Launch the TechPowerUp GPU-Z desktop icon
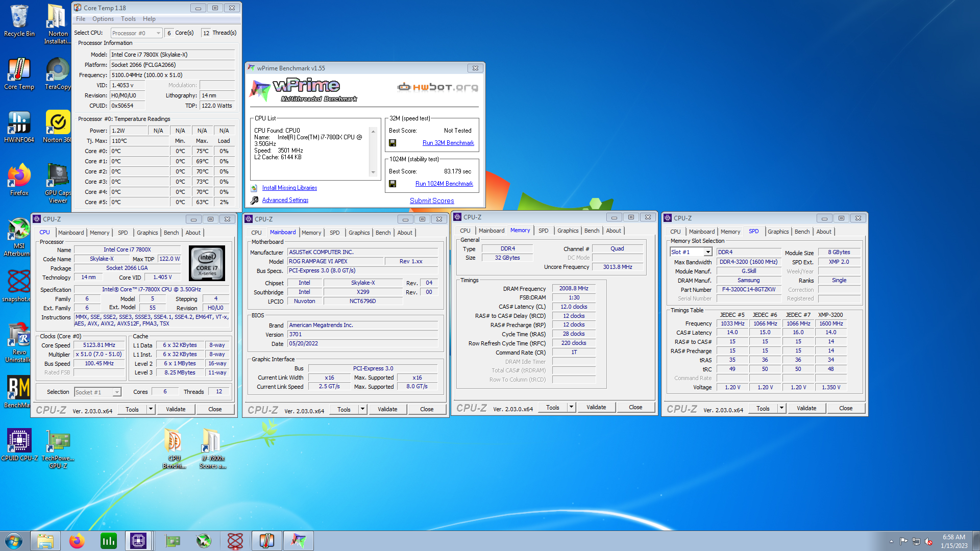Image resolution: width=980 pixels, height=551 pixels. coord(58,448)
